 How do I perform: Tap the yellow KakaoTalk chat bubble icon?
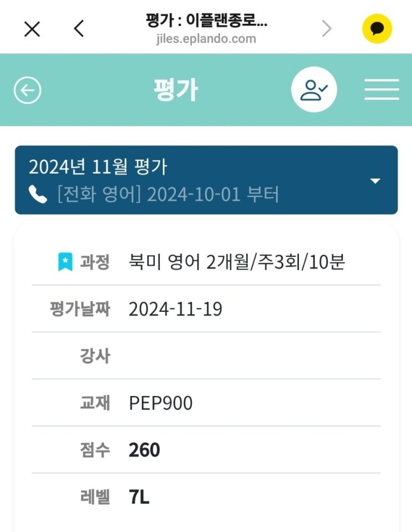377,29
